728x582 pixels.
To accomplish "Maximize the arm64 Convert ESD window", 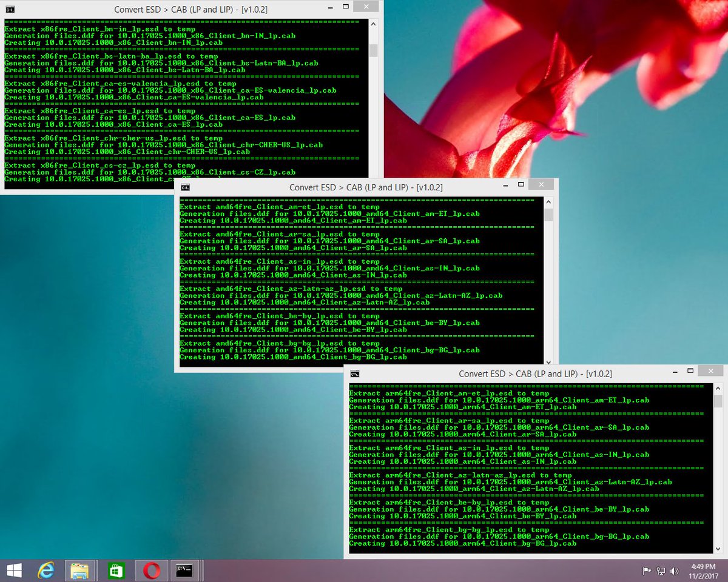I will point(690,372).
